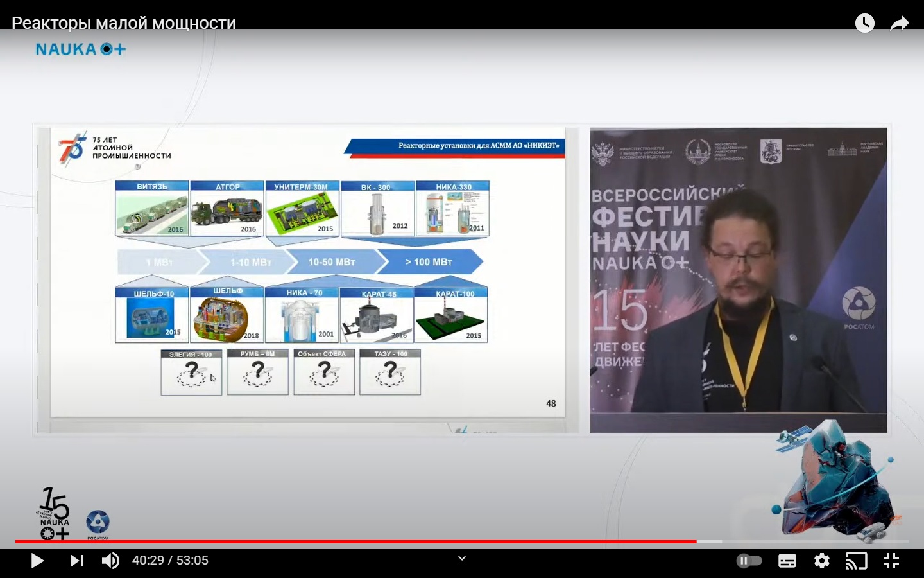Screen dimensions: 924x578
Task: Click the НИКА-330 reactor thumbnail
Action: tap(452, 209)
